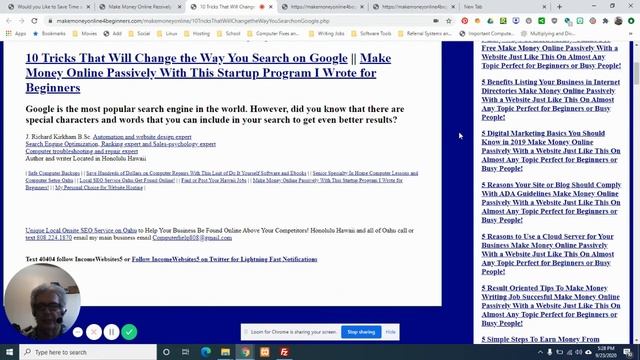Open the Writing Jobs bookmarks folder

pos(327,34)
